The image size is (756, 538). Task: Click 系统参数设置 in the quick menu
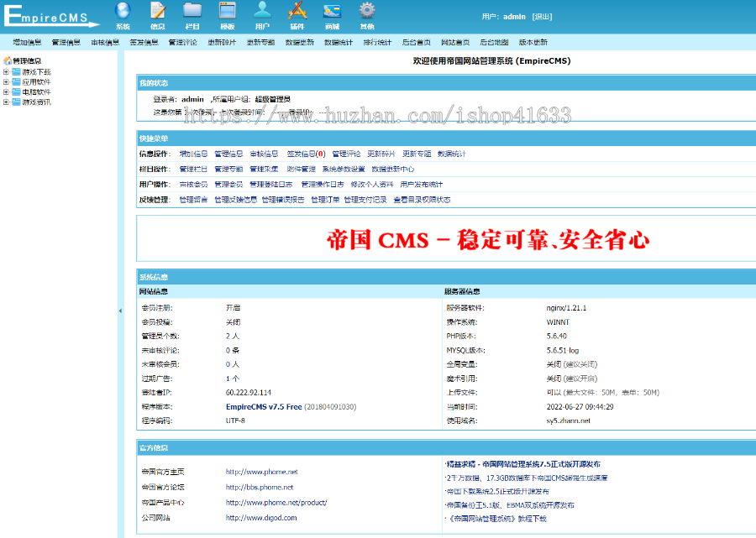point(344,169)
